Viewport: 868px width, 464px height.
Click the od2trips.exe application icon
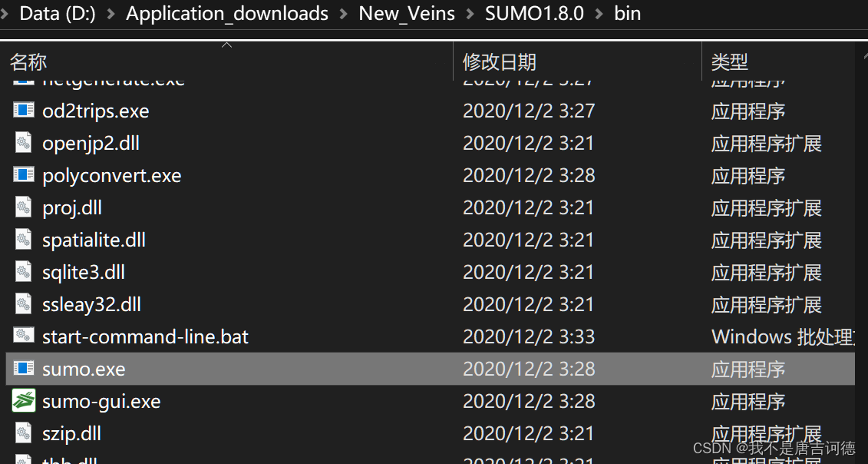pos(24,110)
